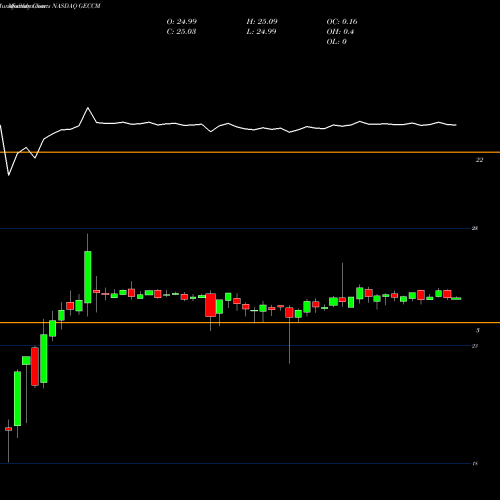Viewport: 500px width, 500px height.
Task: Select the OH: 0.4 value
Action: [340, 31]
